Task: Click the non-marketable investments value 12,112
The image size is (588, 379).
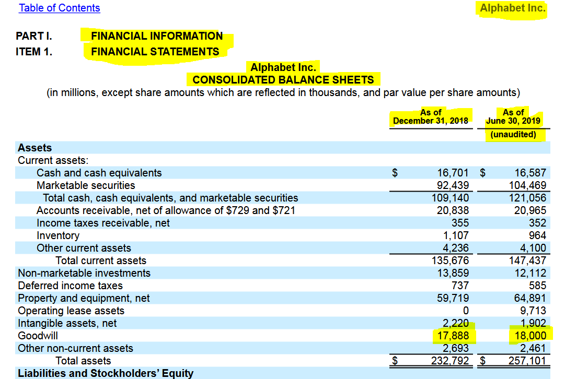Action: (531, 273)
